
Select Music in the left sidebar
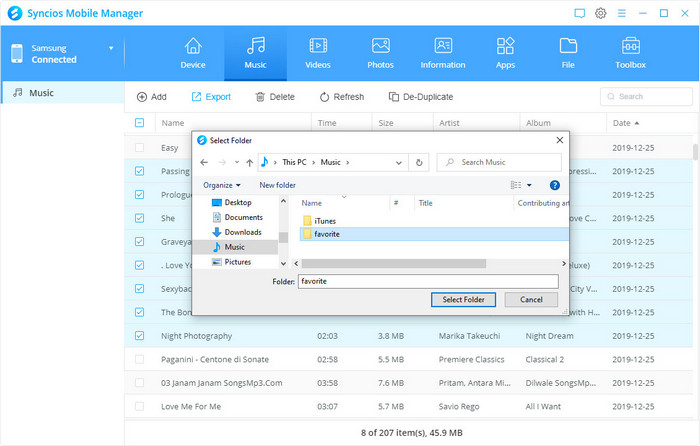click(x=62, y=92)
